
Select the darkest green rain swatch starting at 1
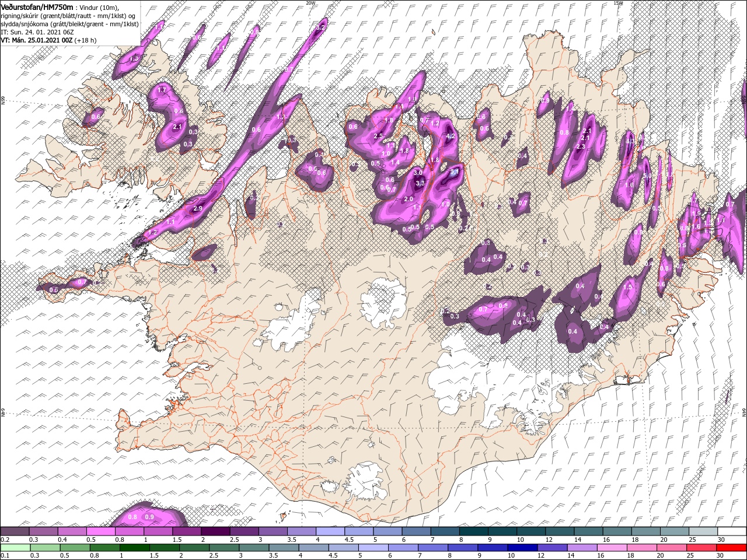134,548
